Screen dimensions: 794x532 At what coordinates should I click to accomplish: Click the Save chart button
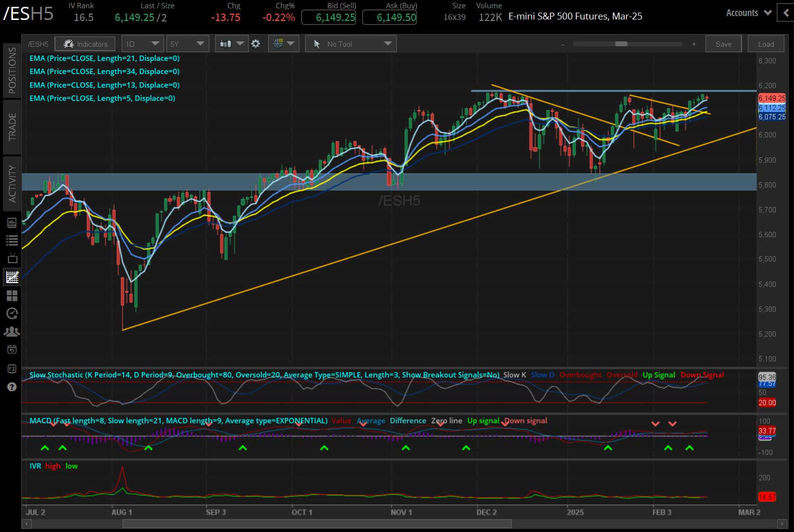click(723, 43)
